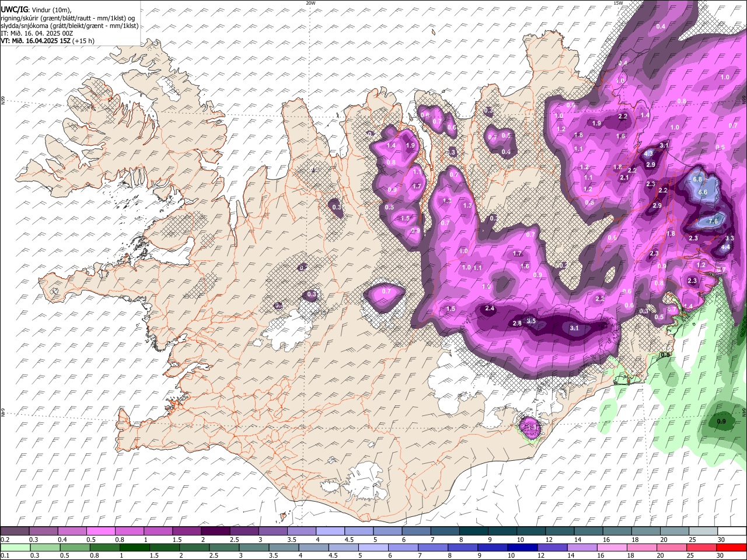Click the initial time line 'IT: Mið. 16. 04. 2025 00Z'

[x=37, y=33]
